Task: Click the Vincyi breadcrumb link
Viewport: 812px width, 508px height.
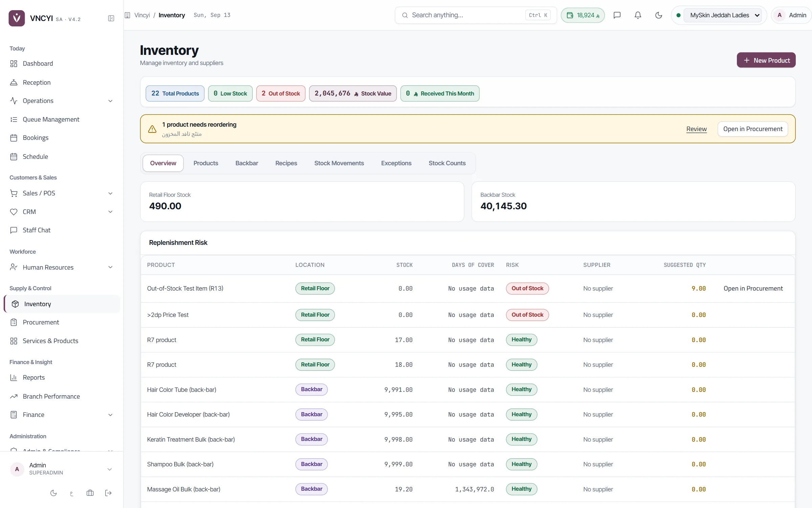Action: click(x=142, y=15)
